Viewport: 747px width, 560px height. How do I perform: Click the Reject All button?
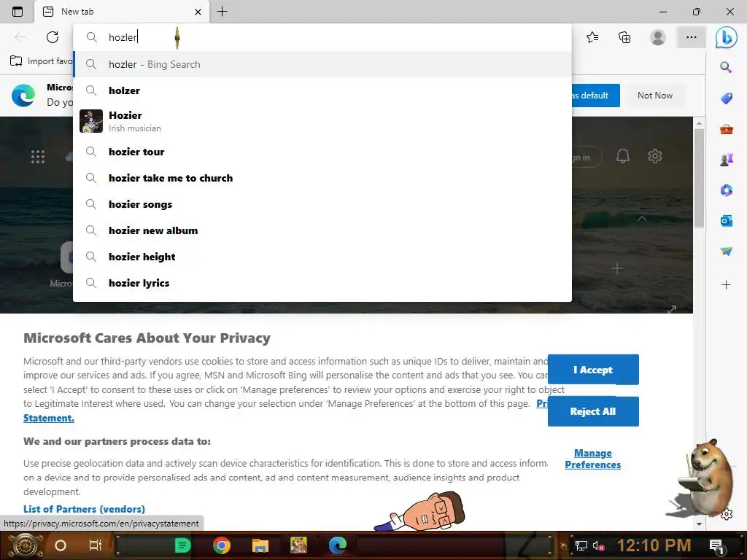pos(593,411)
